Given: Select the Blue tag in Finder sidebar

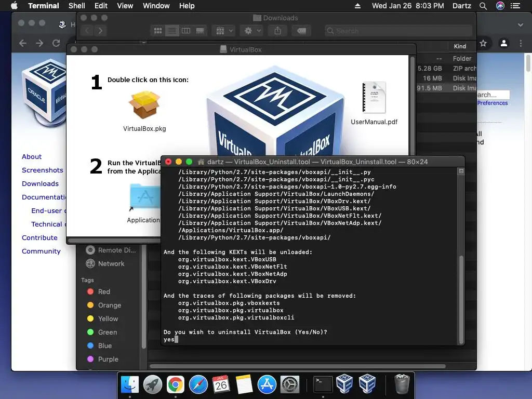Looking at the screenshot, I should 99,345.
